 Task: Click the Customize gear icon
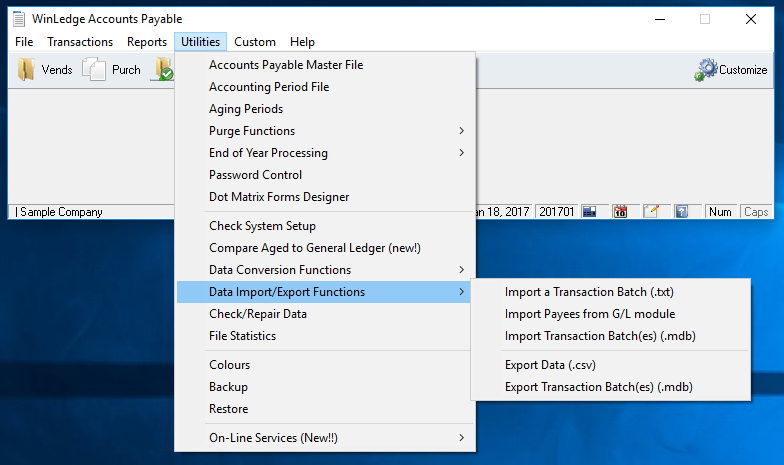(x=707, y=70)
